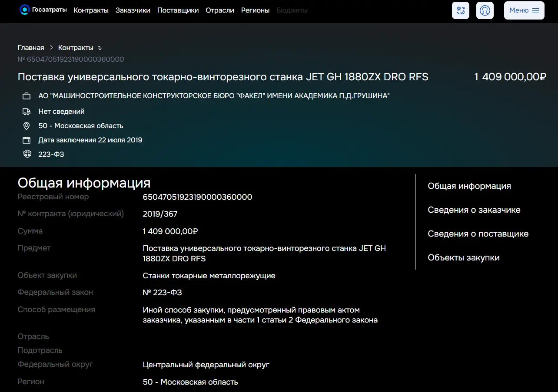558x392 pixels.
Task: Click the Объект закупки field label
Action: click(47, 276)
